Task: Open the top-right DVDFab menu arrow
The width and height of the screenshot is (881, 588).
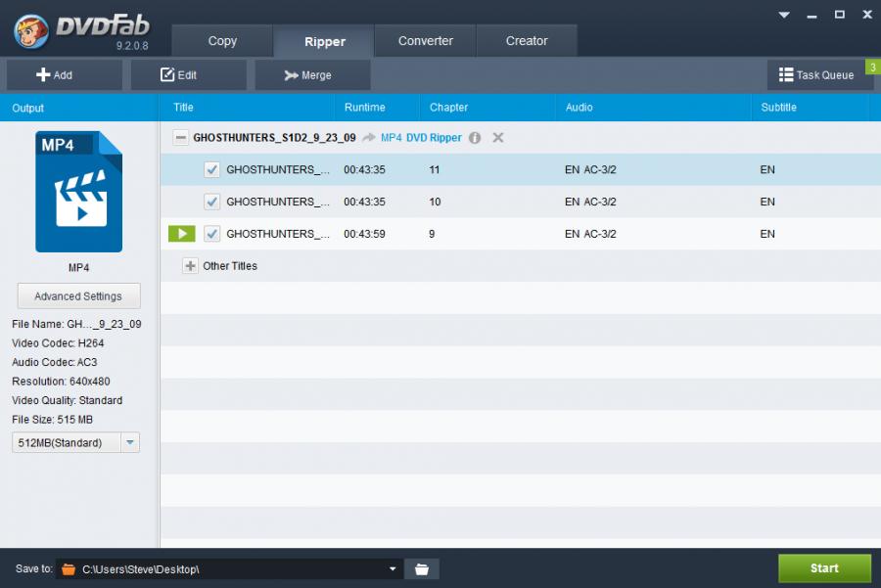Action: [784, 15]
